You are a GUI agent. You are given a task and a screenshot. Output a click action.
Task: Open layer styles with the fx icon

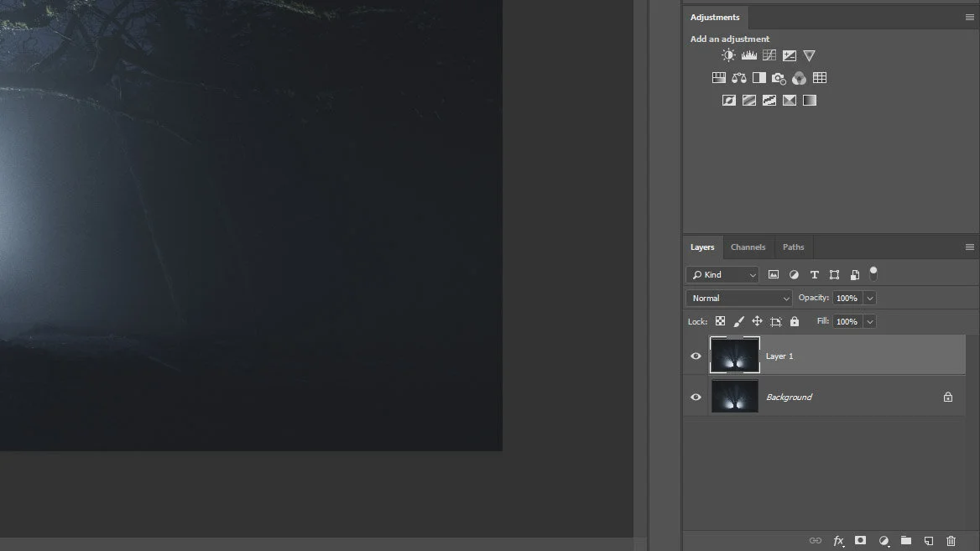[838, 541]
